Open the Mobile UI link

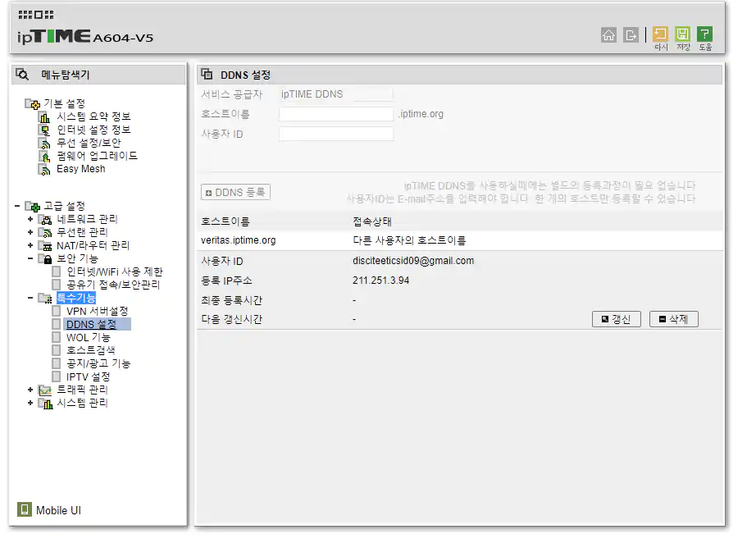(58, 510)
